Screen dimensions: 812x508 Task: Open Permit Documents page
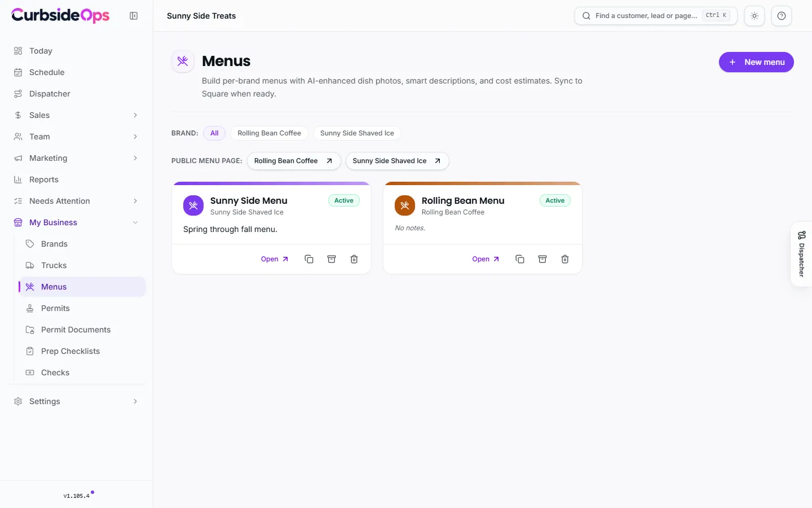tap(82, 330)
